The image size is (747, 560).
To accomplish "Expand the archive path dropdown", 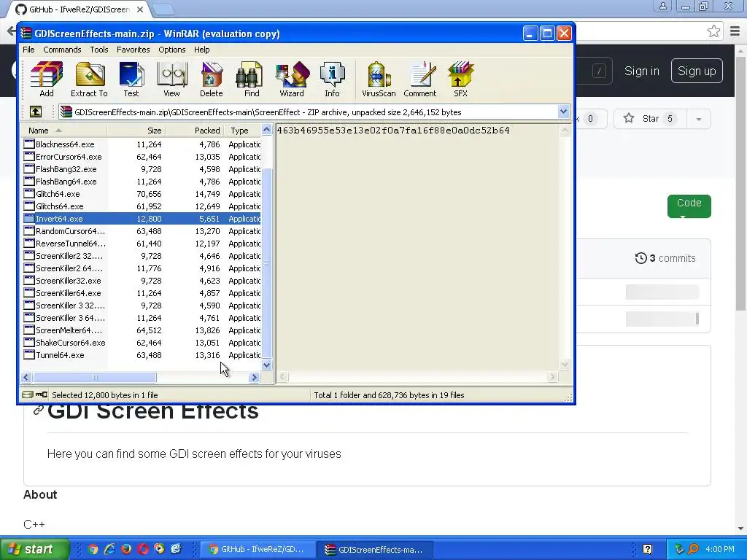I will click(x=564, y=112).
